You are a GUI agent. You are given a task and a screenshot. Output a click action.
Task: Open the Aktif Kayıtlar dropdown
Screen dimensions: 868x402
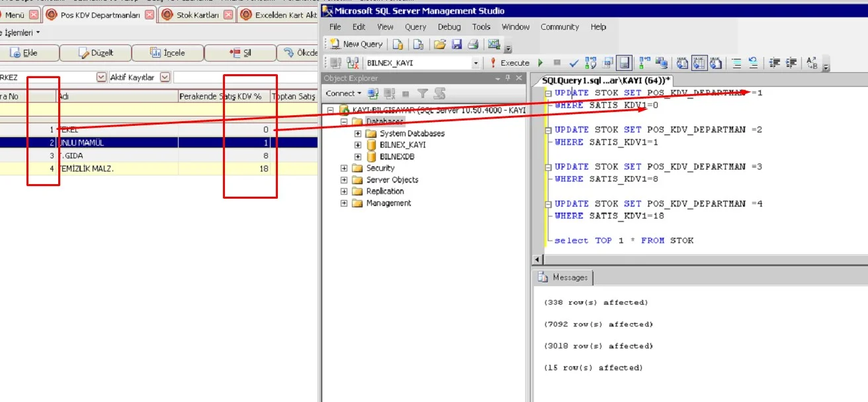[165, 77]
